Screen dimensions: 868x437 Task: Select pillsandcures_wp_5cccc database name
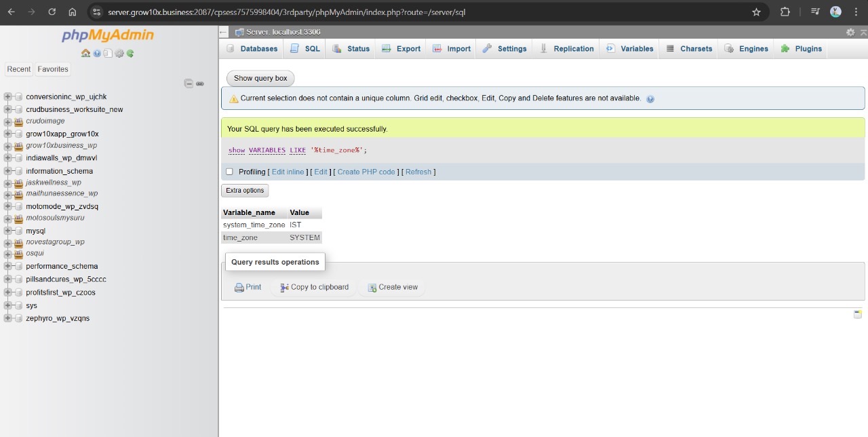coord(66,279)
